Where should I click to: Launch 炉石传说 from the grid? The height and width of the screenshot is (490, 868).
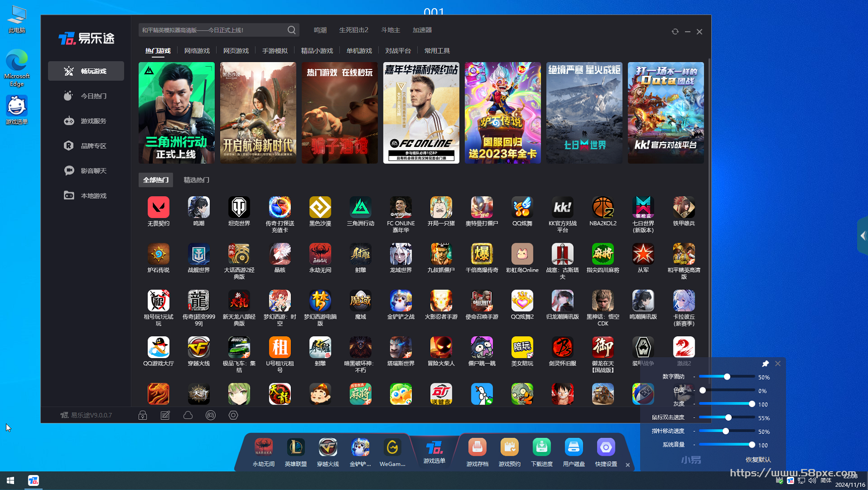pos(158,254)
